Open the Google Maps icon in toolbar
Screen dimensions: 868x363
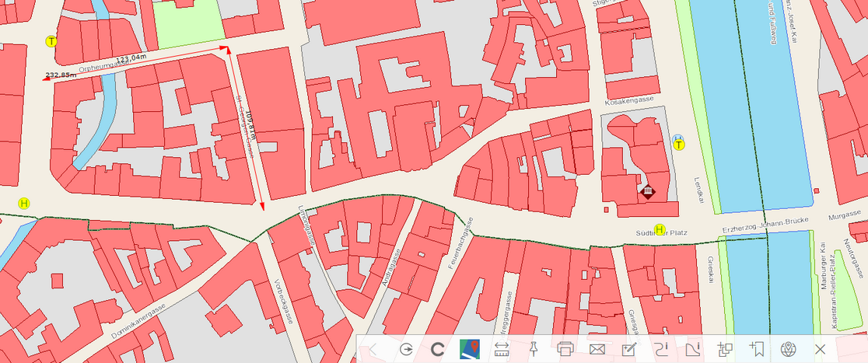point(470,349)
